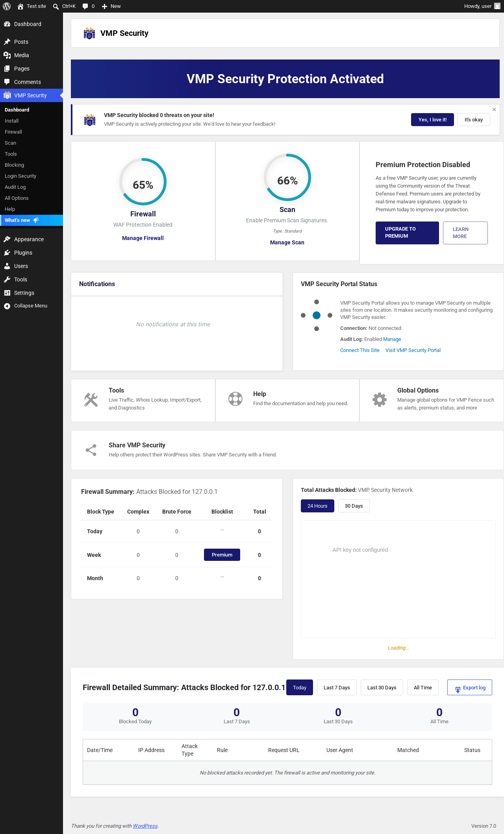Viewport: 504px width, 834px height.
Task: Click the Connect This Site link
Action: [x=360, y=350]
